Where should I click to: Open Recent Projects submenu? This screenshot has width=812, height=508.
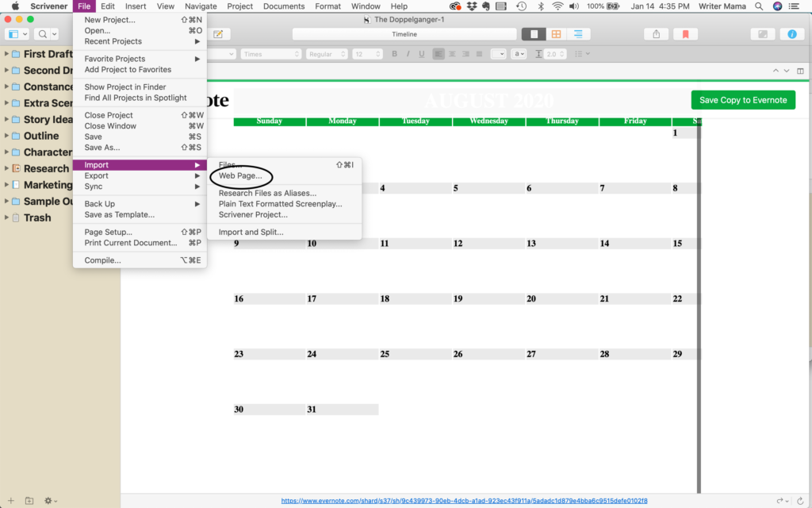click(x=140, y=41)
